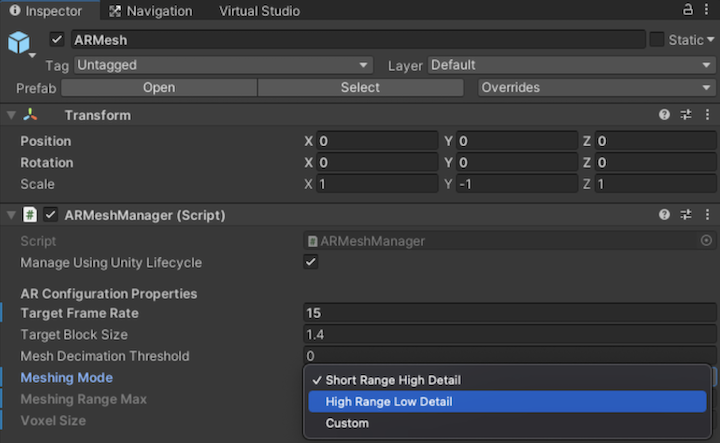Click the Position X field
The image size is (720, 443).
coord(377,141)
